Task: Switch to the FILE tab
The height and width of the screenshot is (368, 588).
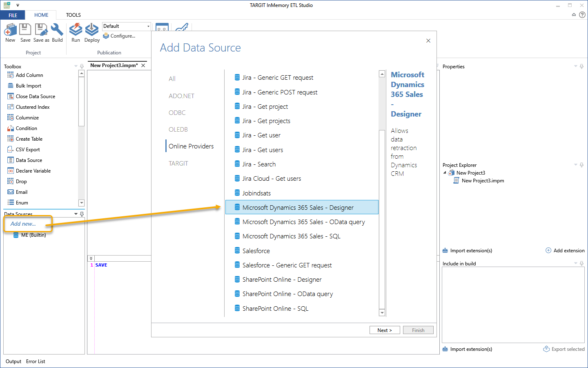Action: pos(13,15)
